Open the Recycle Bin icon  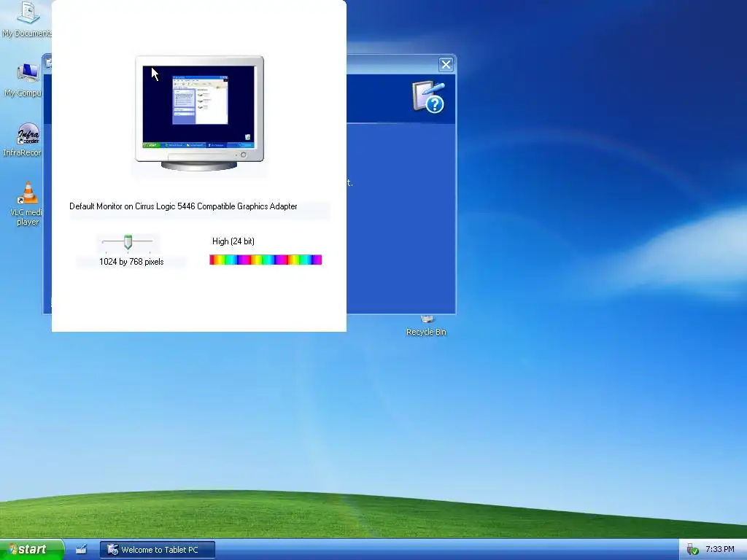(426, 327)
